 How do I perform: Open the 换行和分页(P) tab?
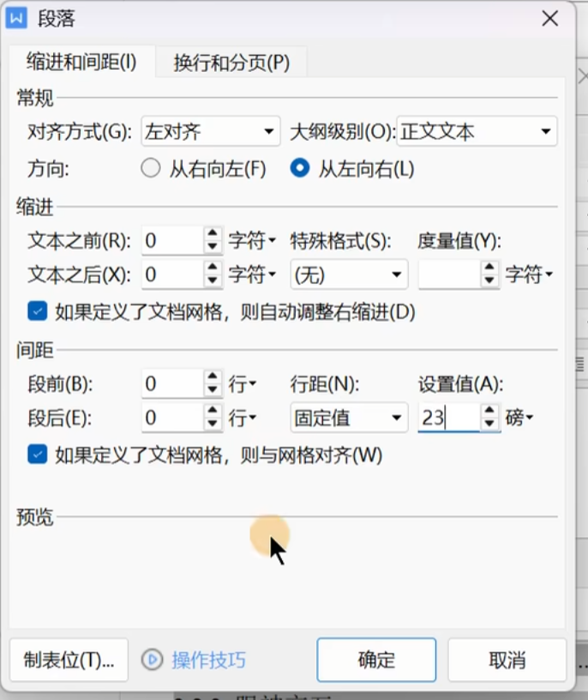(231, 63)
